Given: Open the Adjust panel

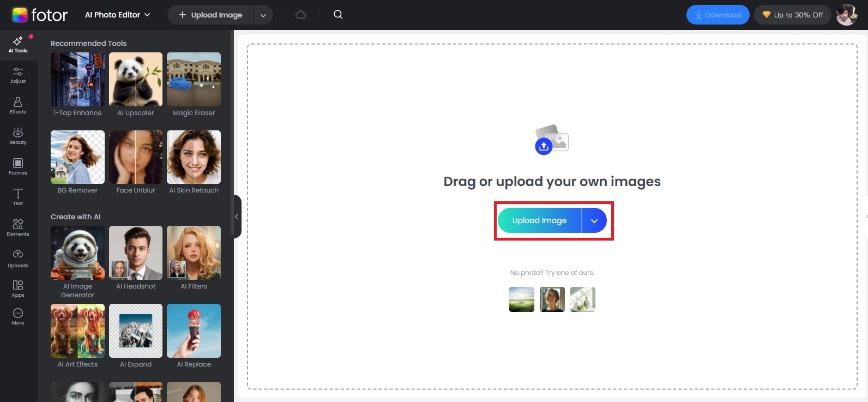Looking at the screenshot, I should tap(18, 75).
